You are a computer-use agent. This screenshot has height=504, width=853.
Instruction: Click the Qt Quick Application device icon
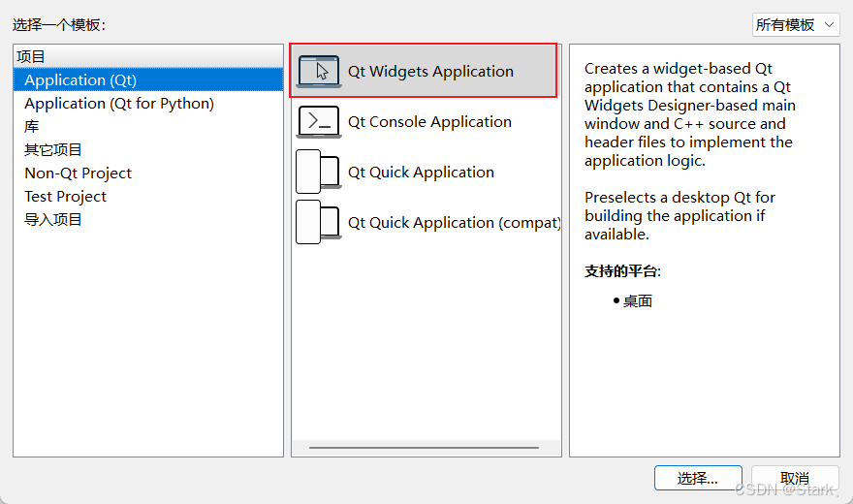point(319,172)
